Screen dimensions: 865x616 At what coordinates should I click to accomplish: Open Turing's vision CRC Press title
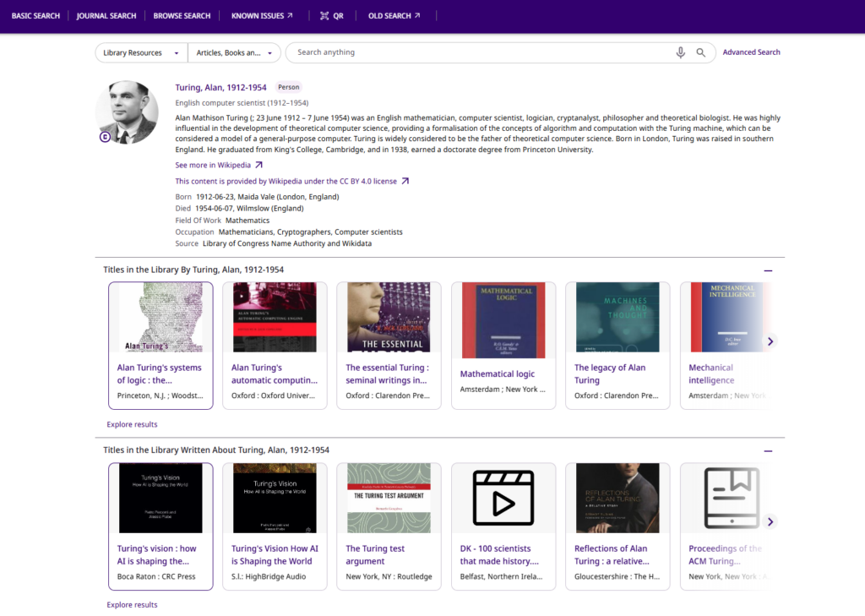[156, 554]
